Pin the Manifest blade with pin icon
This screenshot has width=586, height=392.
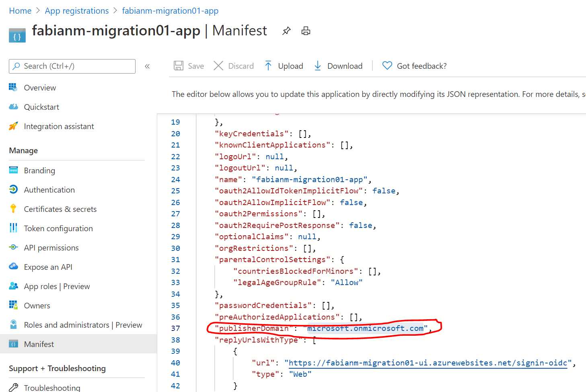(x=286, y=31)
